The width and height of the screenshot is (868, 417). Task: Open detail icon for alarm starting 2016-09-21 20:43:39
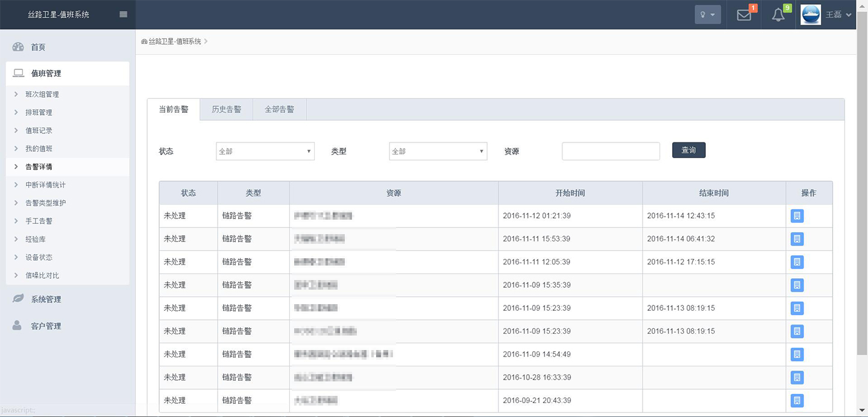coord(797,400)
